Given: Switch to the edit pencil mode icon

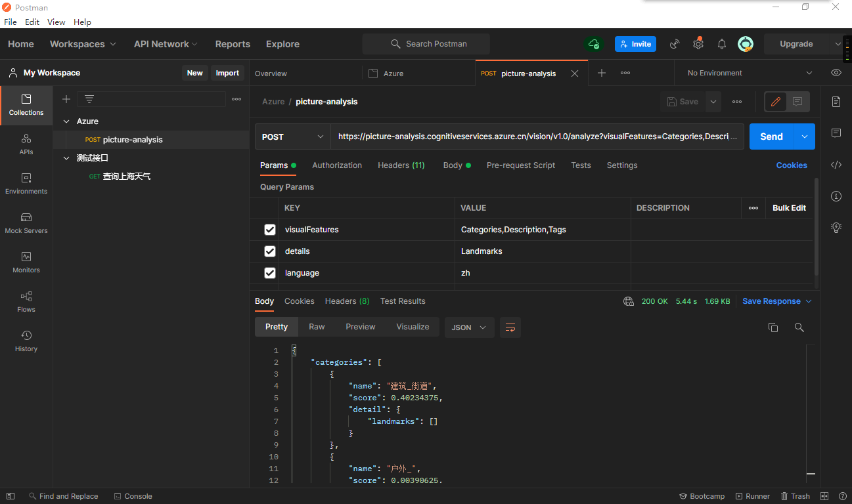Looking at the screenshot, I should 776,102.
